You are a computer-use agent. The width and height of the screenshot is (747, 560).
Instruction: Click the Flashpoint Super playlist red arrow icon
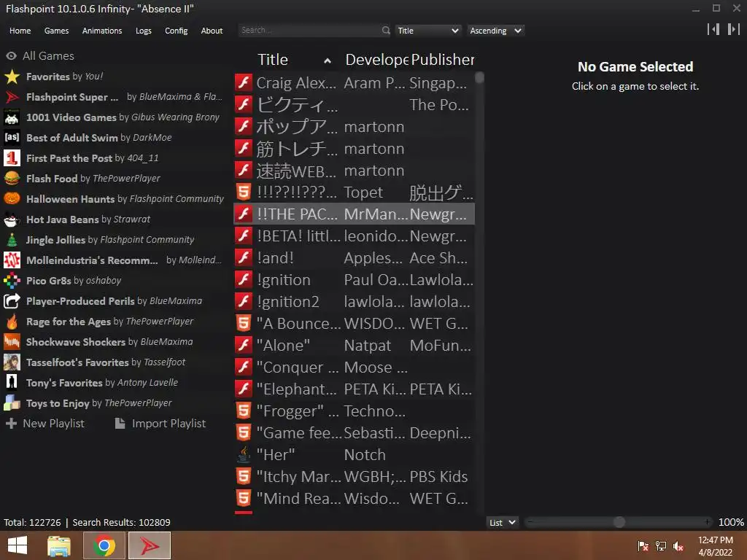point(12,97)
